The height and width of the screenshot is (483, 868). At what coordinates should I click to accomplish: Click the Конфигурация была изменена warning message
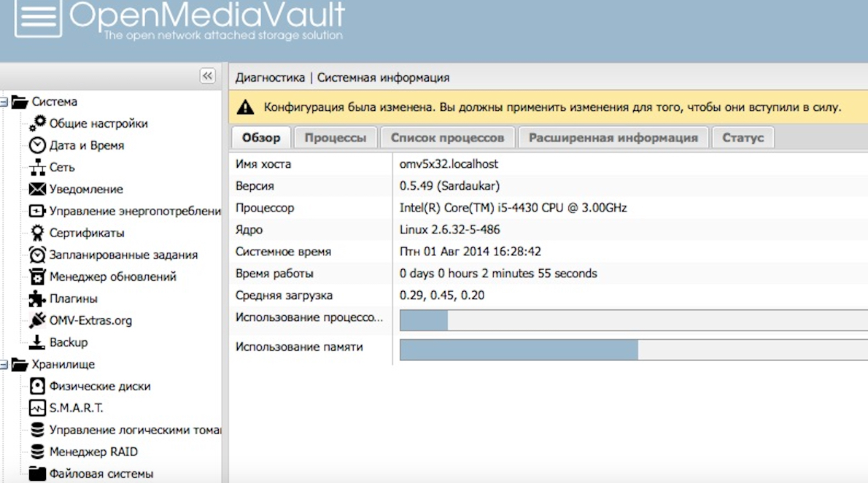point(552,107)
